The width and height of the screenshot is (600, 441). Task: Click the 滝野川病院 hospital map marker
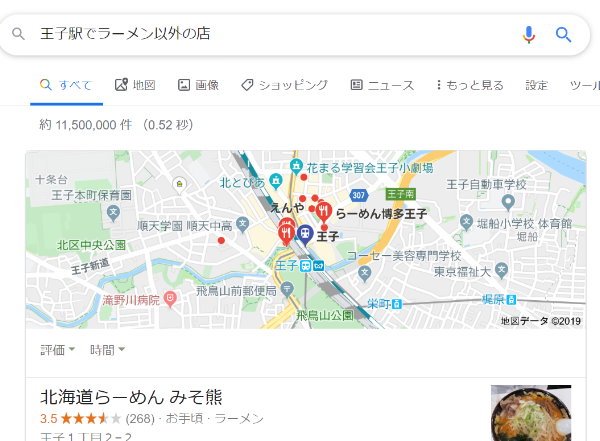tap(170, 299)
